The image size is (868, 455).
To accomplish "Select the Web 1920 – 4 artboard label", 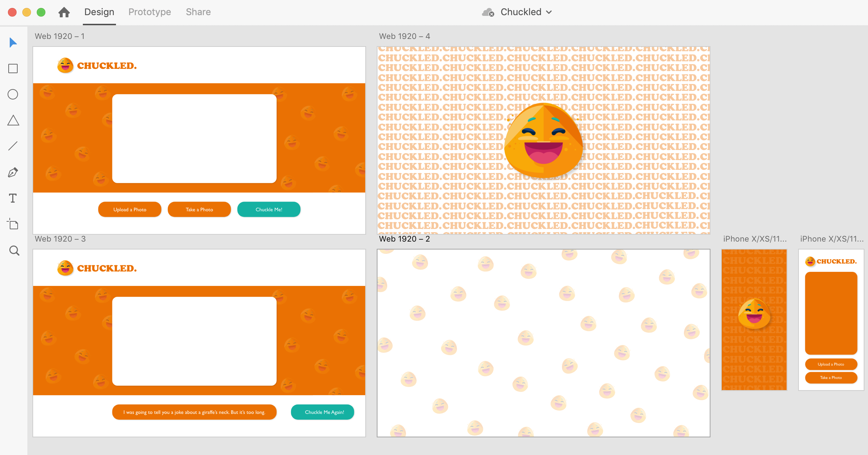I will 404,36.
